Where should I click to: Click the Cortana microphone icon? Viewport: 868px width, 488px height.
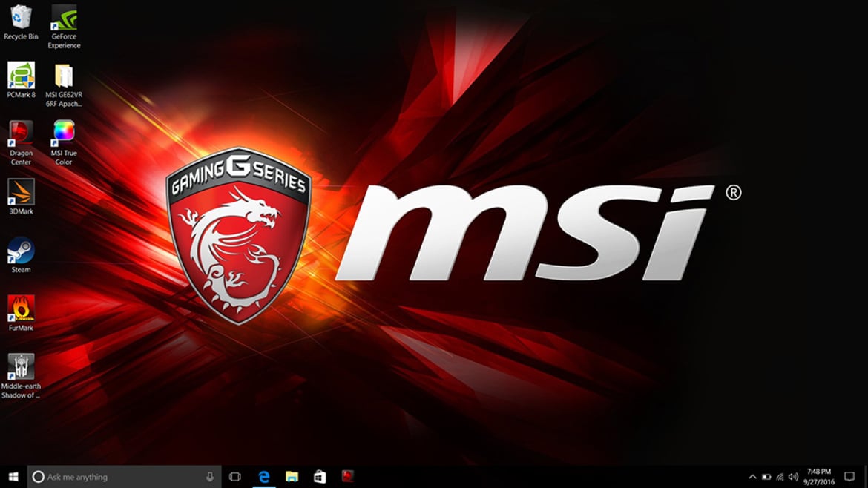210,476
